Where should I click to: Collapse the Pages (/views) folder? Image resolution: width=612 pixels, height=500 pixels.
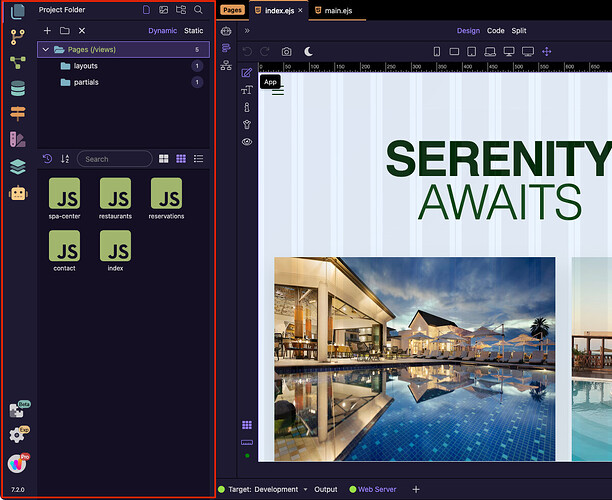(46, 49)
